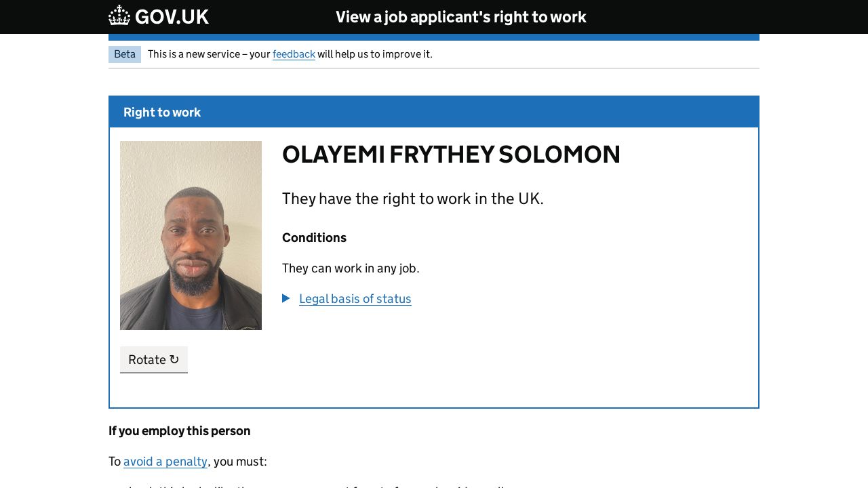The image size is (868, 488).
Task: Click the "They can work in any job" text
Action: [x=351, y=268]
